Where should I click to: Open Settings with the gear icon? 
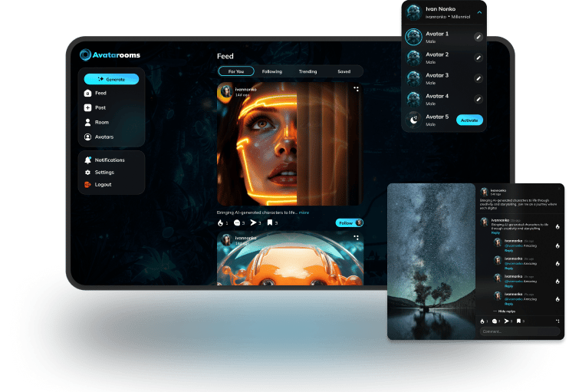pyautogui.click(x=100, y=173)
